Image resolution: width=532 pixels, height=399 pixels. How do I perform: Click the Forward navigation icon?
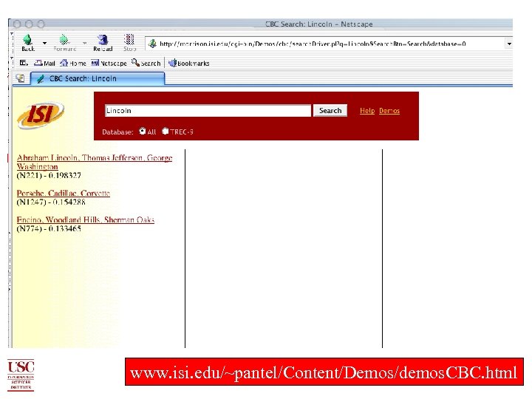coord(64,40)
